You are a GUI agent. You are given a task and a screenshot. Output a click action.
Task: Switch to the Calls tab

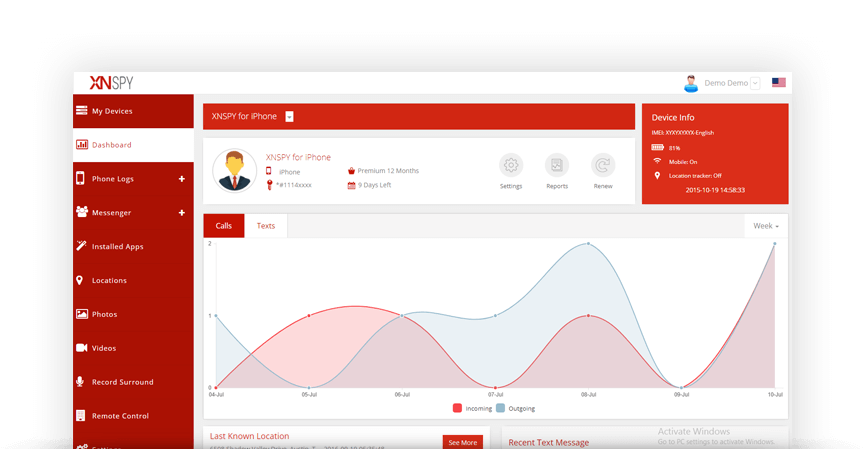pos(224,226)
